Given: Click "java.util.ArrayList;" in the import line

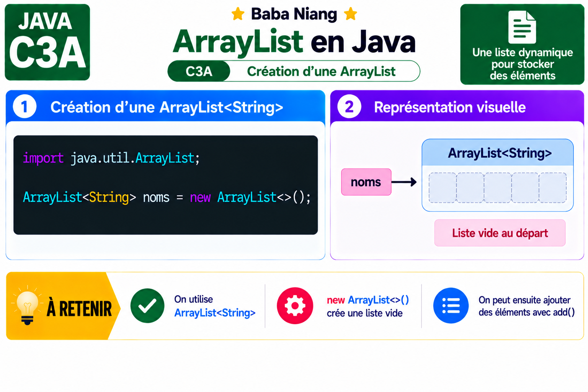Looking at the screenshot, I should [136, 158].
